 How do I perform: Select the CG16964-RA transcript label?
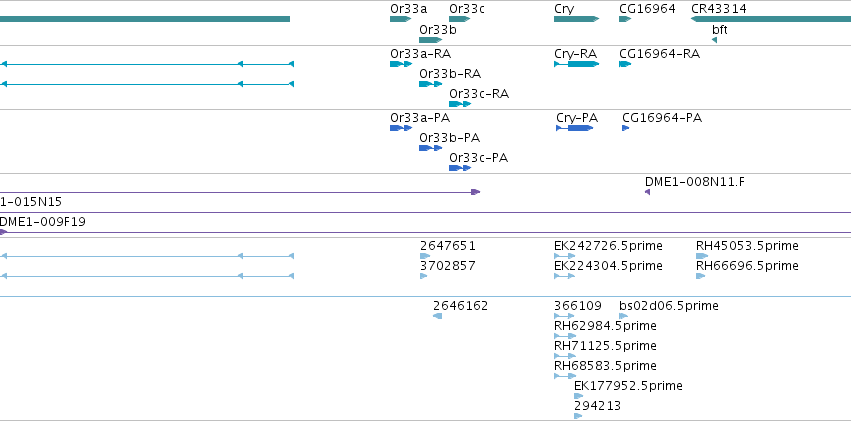tap(659, 54)
